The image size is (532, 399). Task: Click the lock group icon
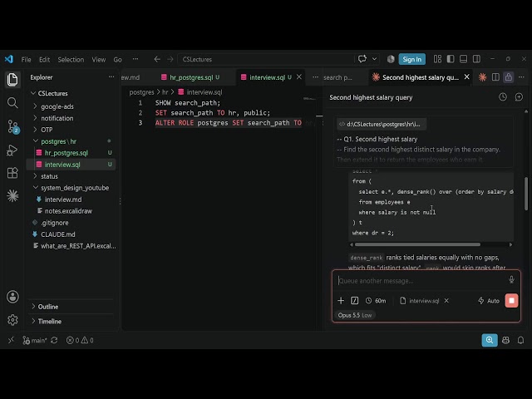508,77
